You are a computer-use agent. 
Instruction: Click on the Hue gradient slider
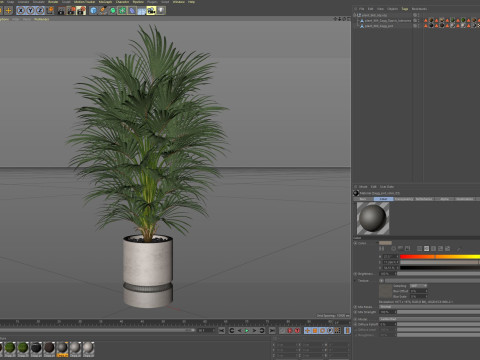point(440,257)
